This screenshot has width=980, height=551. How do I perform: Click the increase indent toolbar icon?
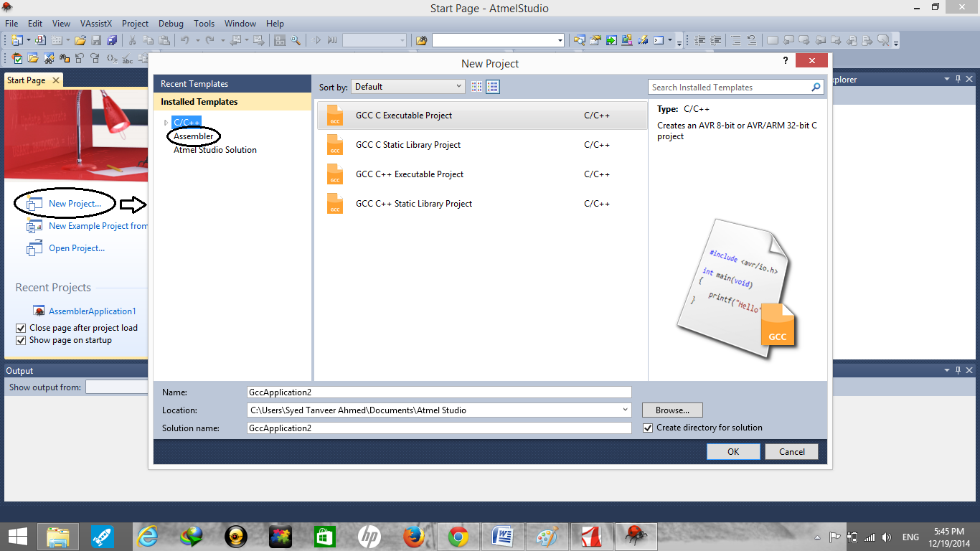716,40
